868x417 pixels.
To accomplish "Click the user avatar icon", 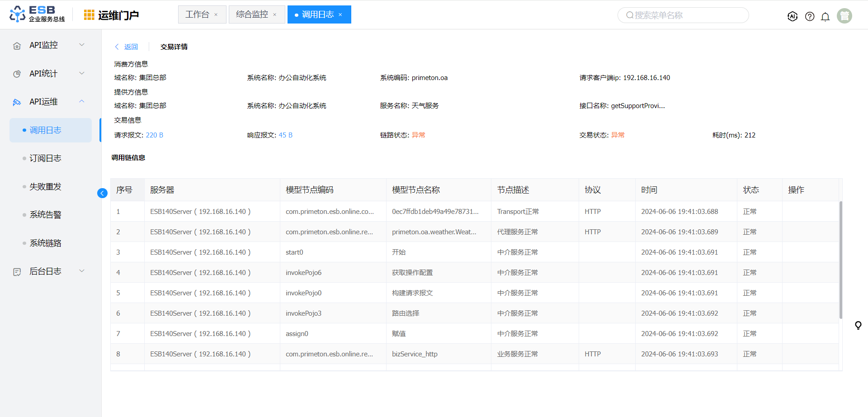I will (x=844, y=16).
